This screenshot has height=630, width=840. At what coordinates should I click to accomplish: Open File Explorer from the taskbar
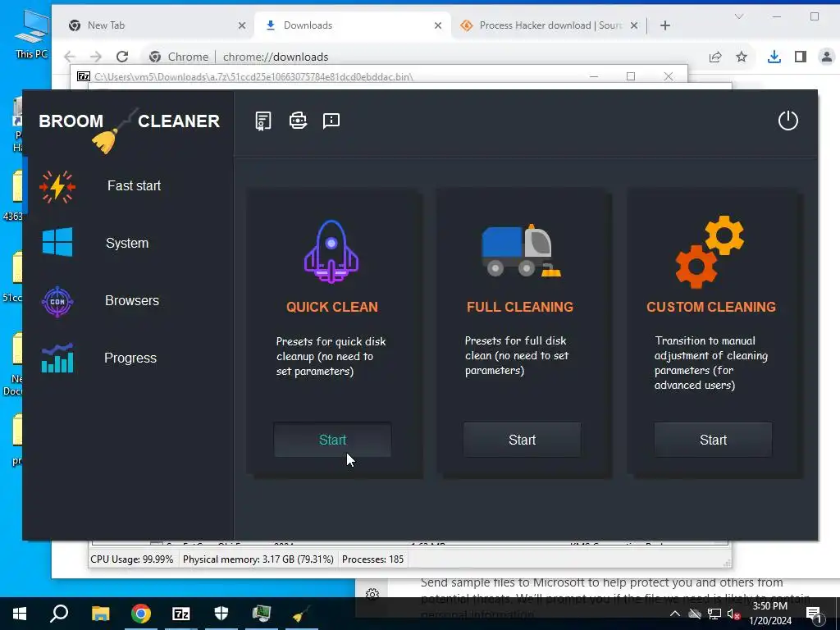[100, 614]
